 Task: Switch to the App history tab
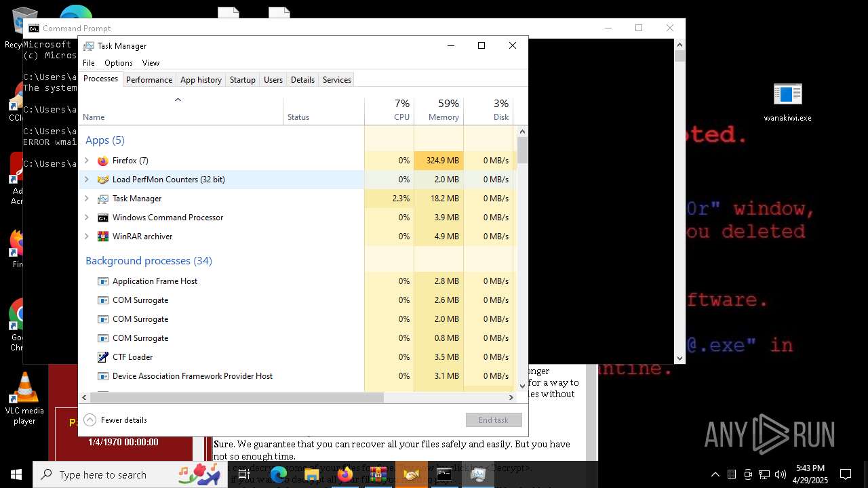(x=201, y=80)
